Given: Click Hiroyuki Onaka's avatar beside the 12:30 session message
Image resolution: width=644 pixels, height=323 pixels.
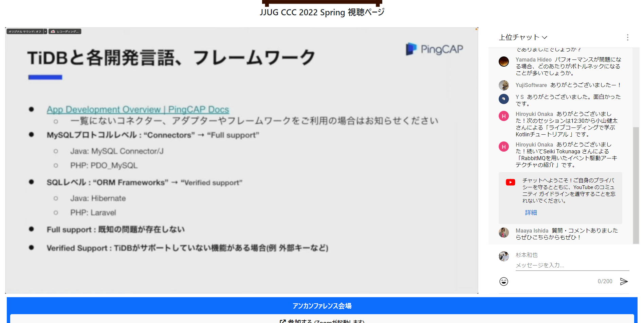Looking at the screenshot, I should [x=504, y=116].
